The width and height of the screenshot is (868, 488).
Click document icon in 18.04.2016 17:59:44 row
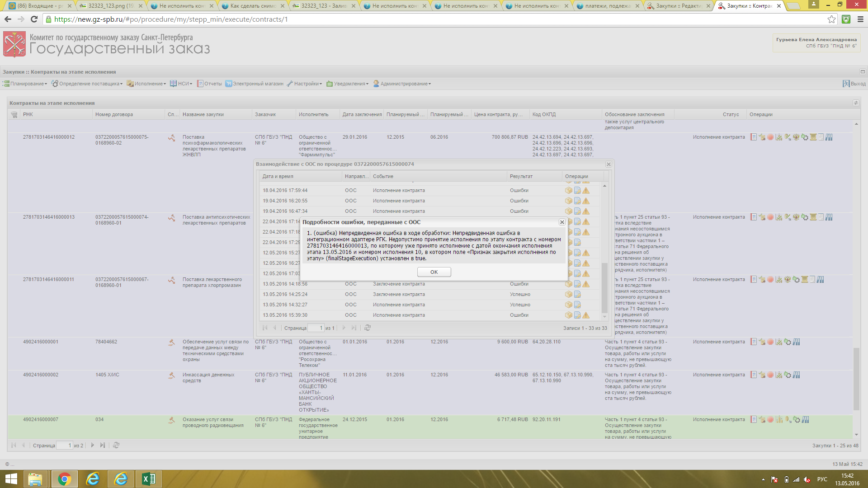coord(577,191)
